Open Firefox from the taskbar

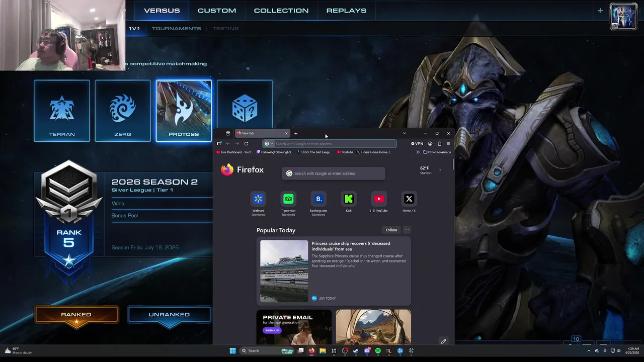[311, 351]
